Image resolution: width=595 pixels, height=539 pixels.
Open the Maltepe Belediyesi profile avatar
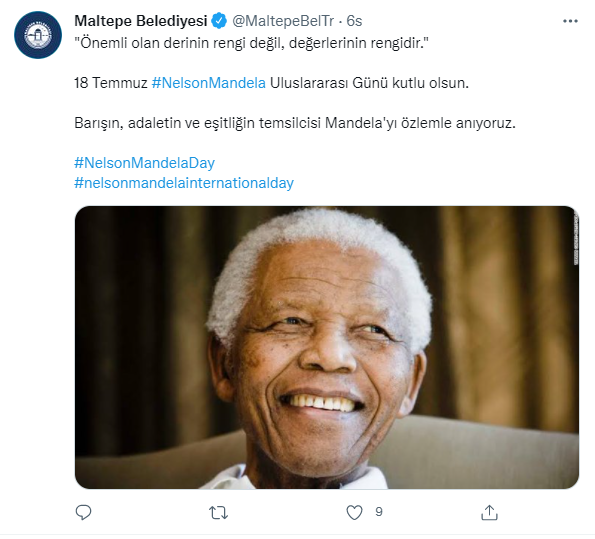point(38,35)
